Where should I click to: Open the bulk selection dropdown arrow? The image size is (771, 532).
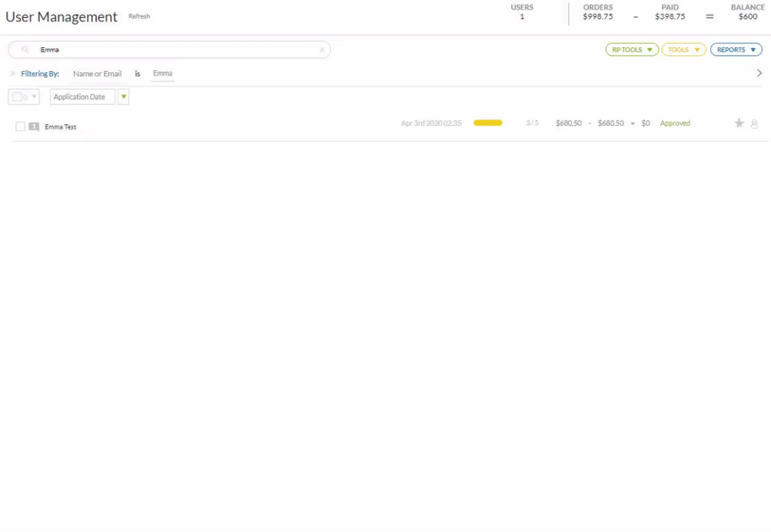pos(33,97)
